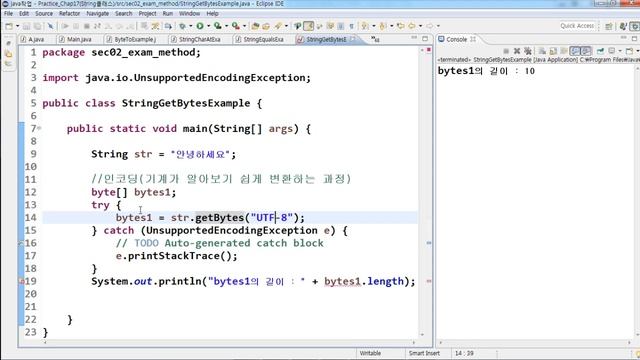This screenshot has height=360, width=640.
Task: Switch to the Java EE perspective icon
Action: [x=623, y=26]
